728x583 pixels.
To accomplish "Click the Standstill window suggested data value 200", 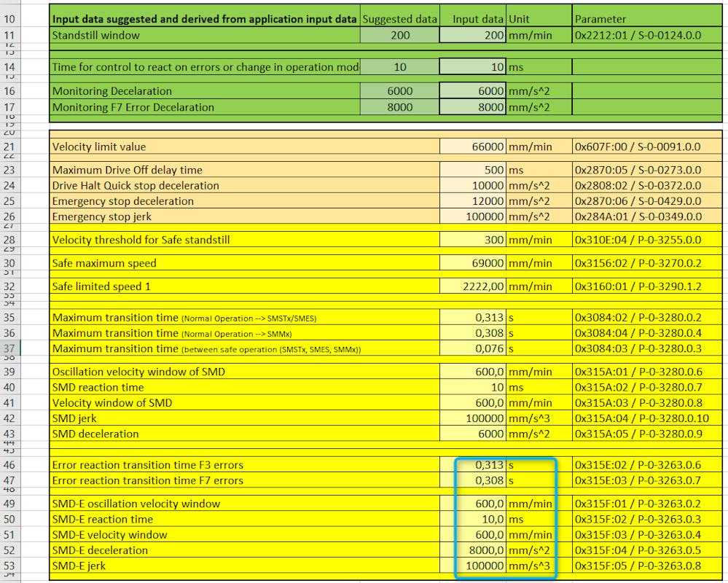I will (400, 35).
